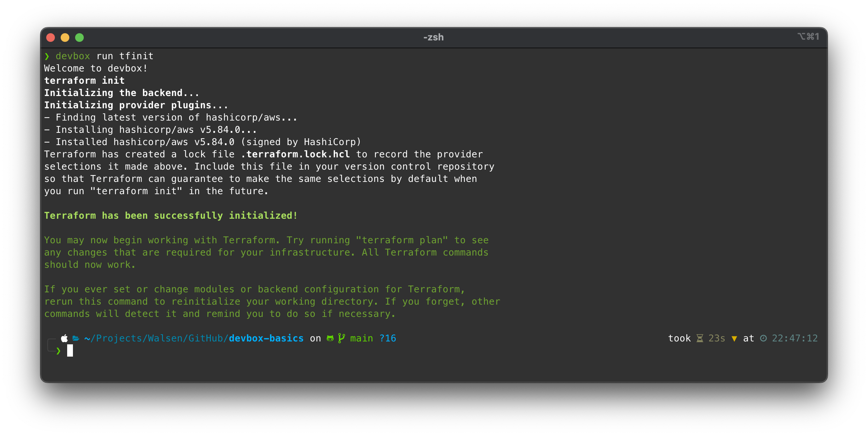Image resolution: width=868 pixels, height=436 pixels.
Task: Click 'run tfinit' in the command line
Action: (125, 56)
